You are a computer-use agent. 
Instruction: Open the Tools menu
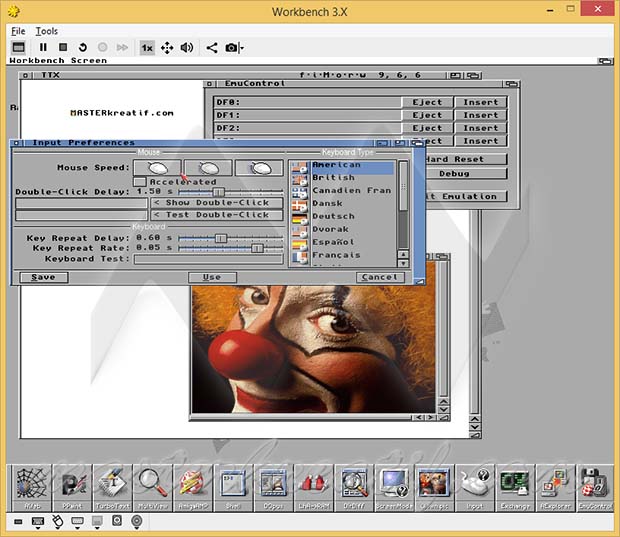pyautogui.click(x=47, y=31)
